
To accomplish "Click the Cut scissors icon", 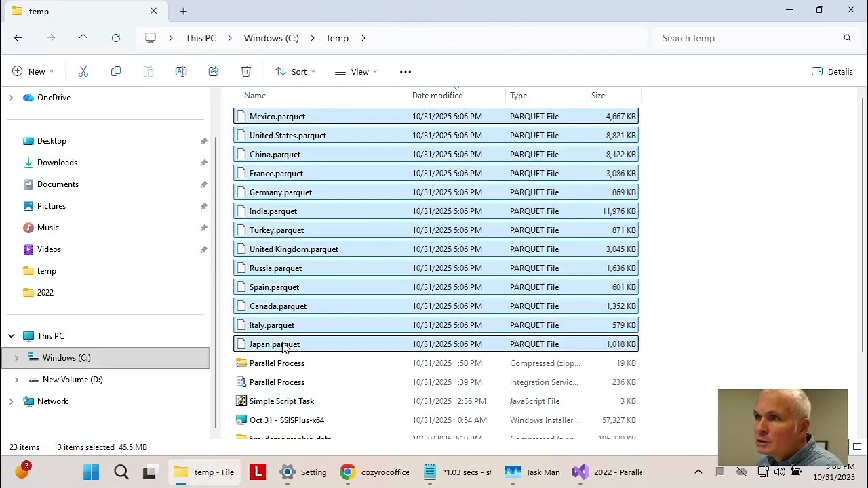I will pos(83,71).
